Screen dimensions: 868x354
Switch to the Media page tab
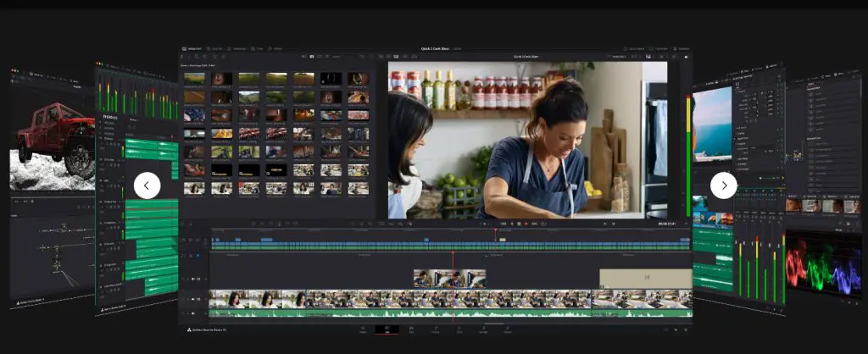363,329
